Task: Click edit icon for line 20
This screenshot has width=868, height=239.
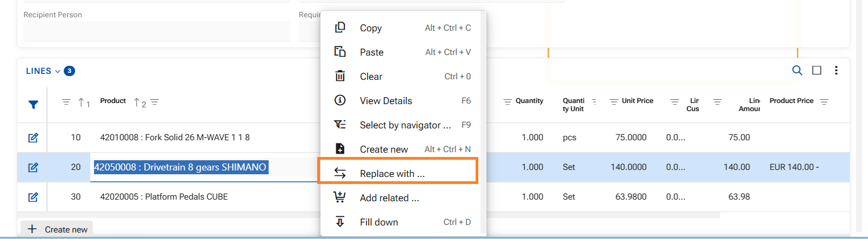Action: 33,167
